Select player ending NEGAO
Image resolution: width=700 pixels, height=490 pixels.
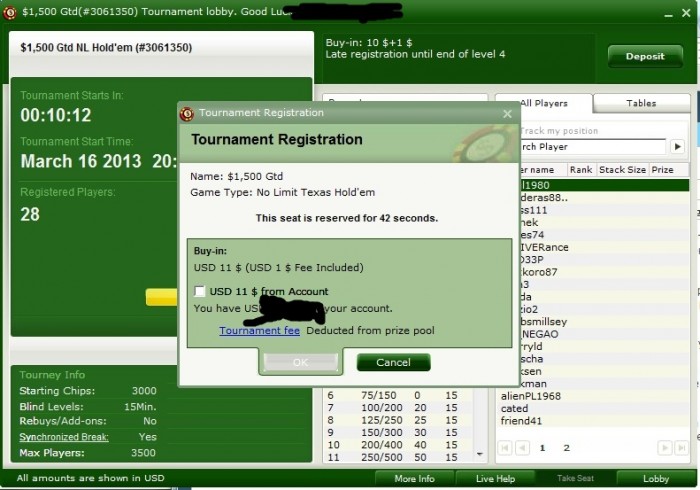click(x=604, y=334)
